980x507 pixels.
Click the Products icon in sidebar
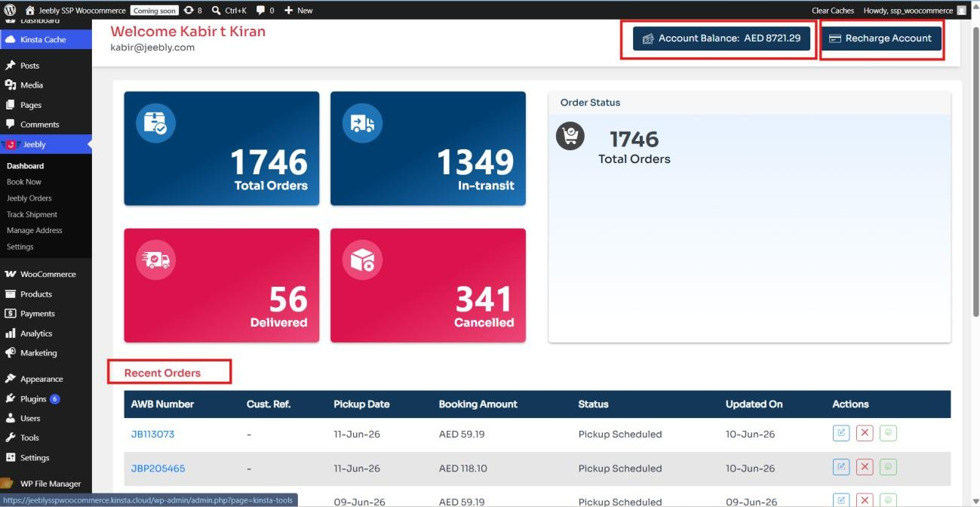[x=11, y=294]
